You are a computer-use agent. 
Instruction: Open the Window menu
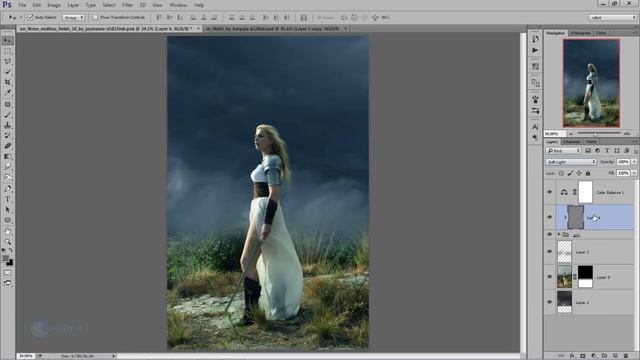[178, 5]
